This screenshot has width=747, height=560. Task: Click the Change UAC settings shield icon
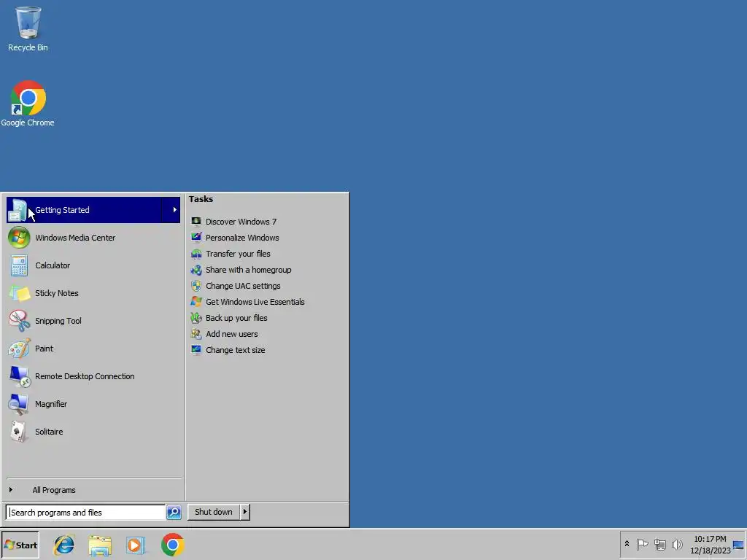[x=196, y=286]
